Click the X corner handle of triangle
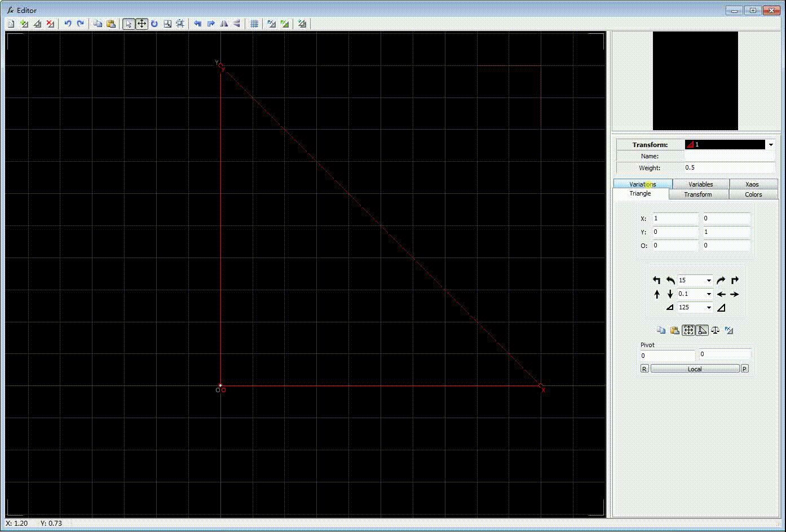This screenshot has height=532, width=786. [541, 386]
